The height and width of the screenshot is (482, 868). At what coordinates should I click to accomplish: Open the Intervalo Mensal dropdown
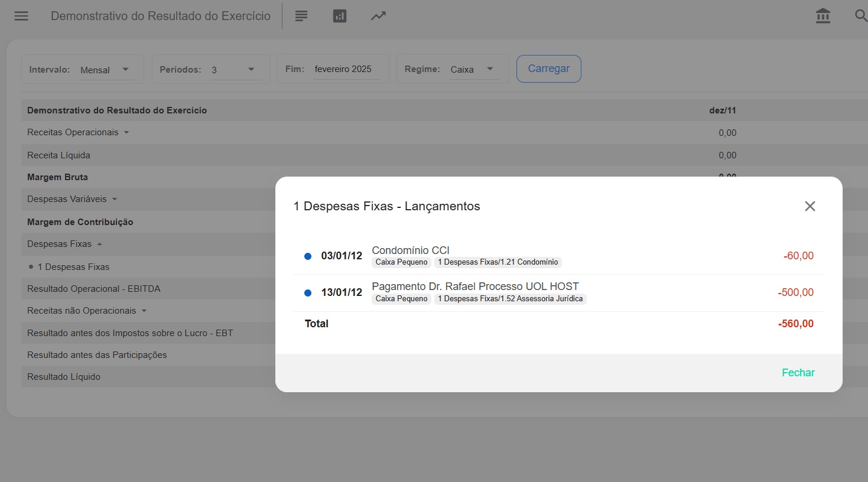106,70
